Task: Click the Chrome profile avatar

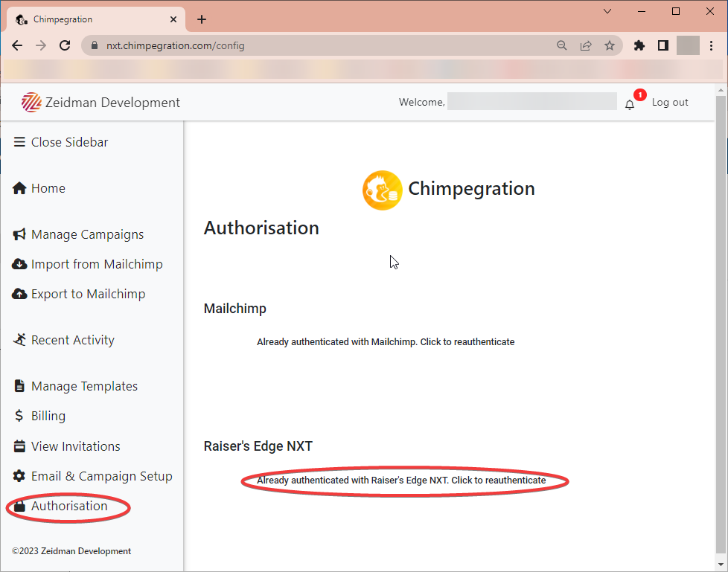Action: (x=688, y=45)
